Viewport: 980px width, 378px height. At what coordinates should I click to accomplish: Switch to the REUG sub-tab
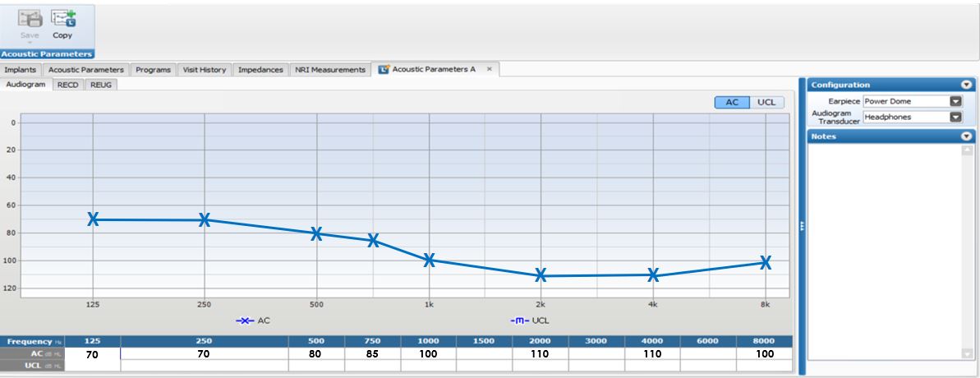point(100,85)
